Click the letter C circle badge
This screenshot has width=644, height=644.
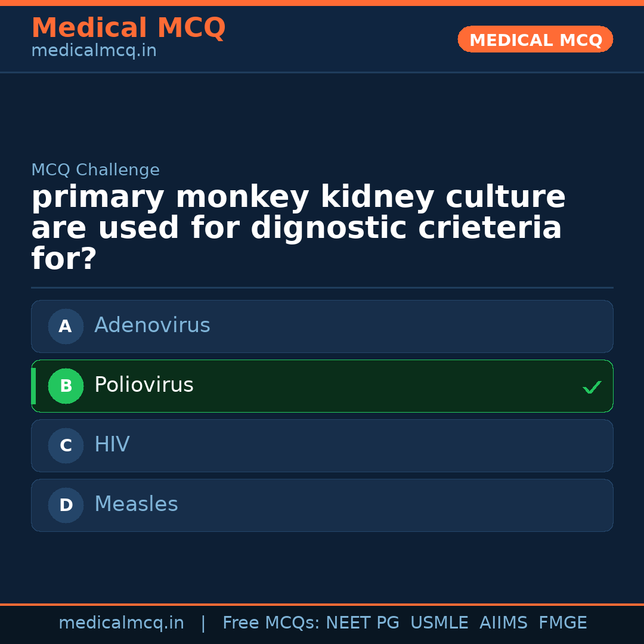point(66,445)
